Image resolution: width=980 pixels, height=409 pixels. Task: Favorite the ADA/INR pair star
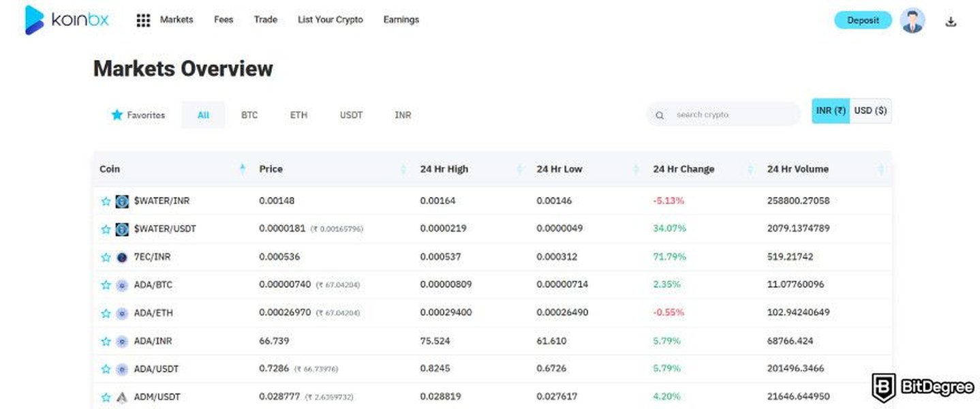point(106,342)
